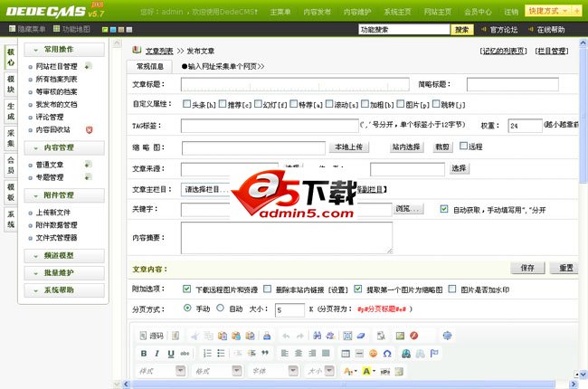Check the 幻灯[f] attribute checkbox
The width and height of the screenshot is (588, 389).
(x=258, y=103)
